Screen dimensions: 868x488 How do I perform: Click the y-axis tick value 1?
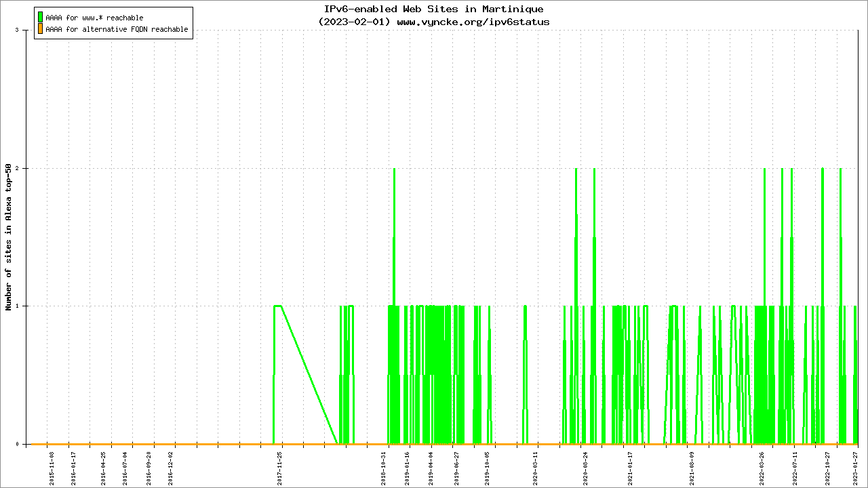[x=25, y=306]
